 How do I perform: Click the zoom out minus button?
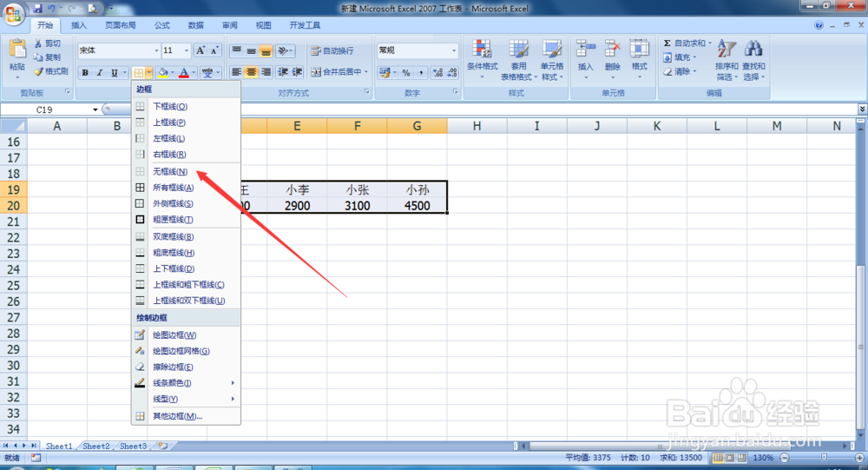tap(785, 458)
